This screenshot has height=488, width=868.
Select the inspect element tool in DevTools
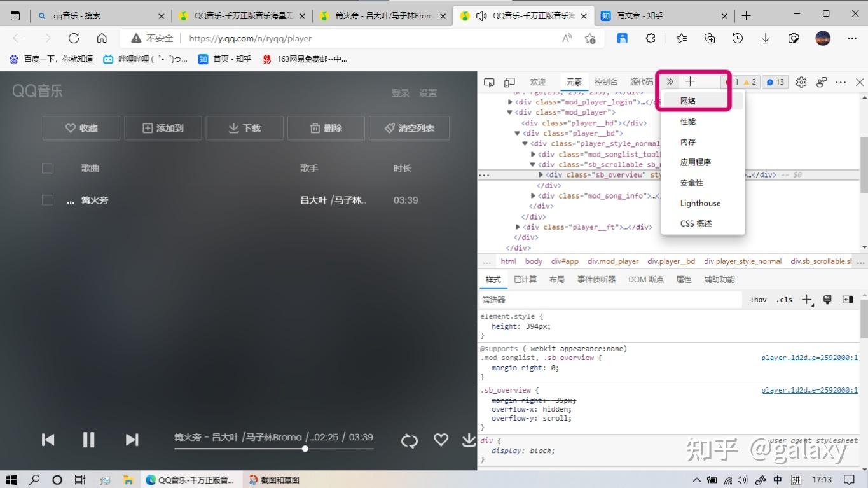(488, 81)
